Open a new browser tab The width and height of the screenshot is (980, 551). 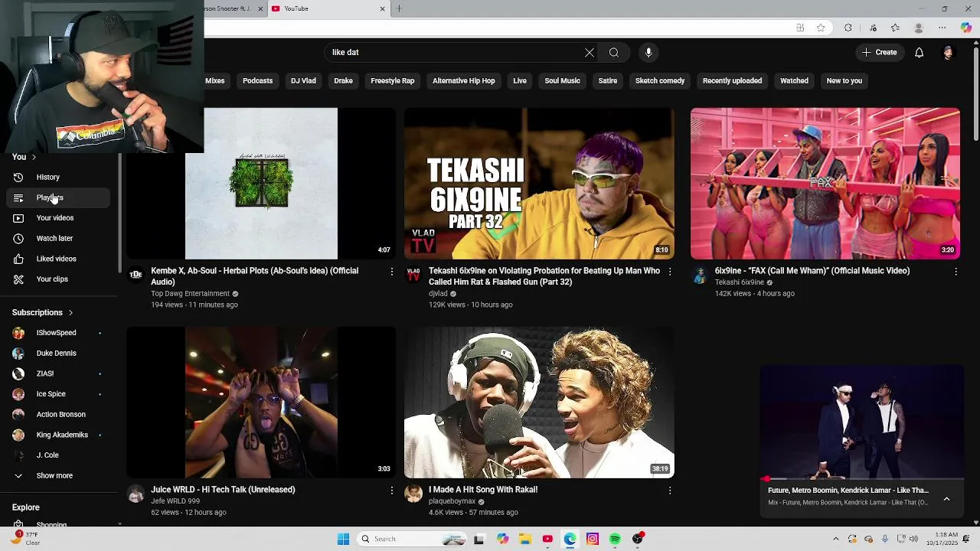[x=399, y=9]
